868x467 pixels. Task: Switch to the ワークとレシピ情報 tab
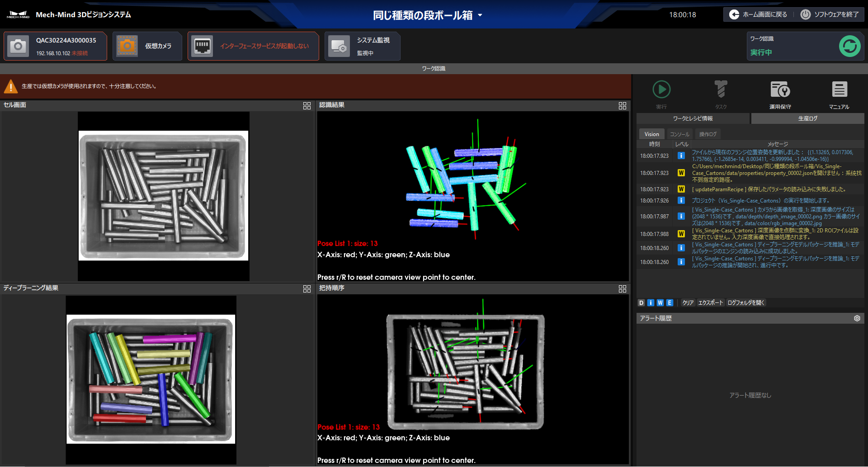(x=693, y=118)
